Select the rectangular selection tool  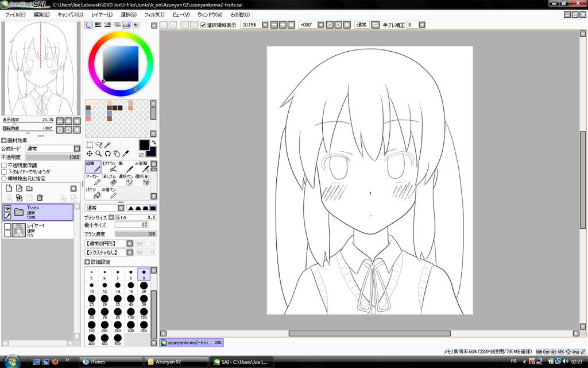(x=90, y=144)
